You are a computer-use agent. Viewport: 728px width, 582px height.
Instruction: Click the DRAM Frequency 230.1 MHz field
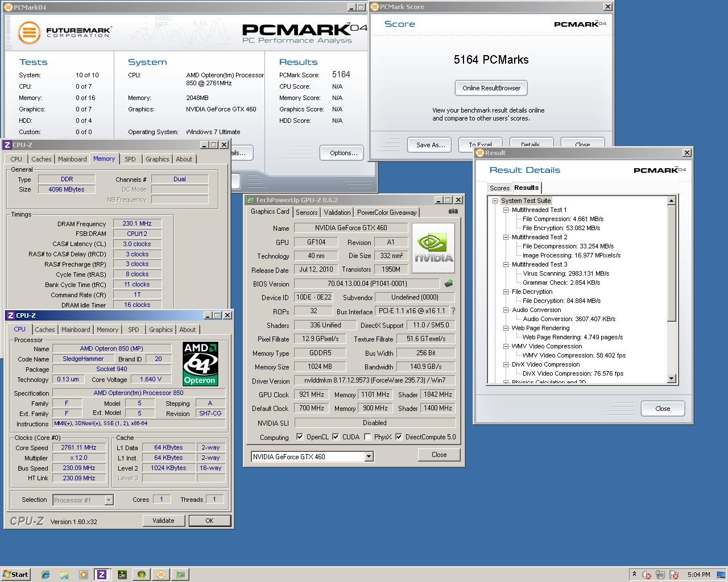click(x=137, y=223)
